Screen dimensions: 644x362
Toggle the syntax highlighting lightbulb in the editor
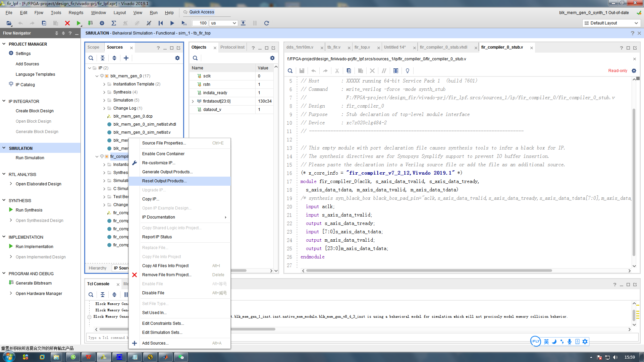click(407, 71)
